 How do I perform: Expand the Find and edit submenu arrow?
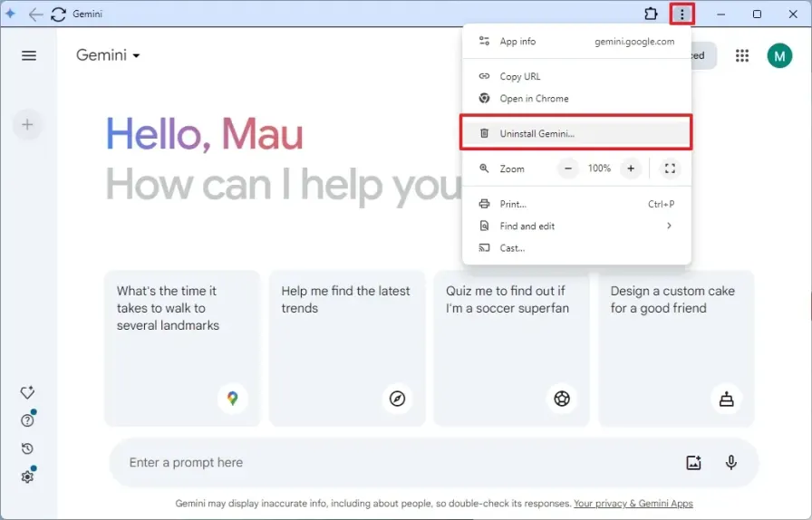(x=669, y=226)
